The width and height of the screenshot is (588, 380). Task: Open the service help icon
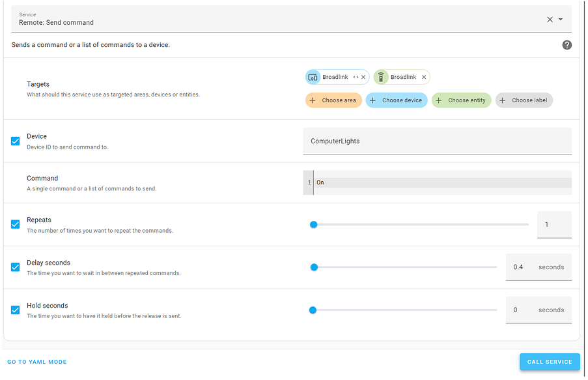pyautogui.click(x=567, y=45)
